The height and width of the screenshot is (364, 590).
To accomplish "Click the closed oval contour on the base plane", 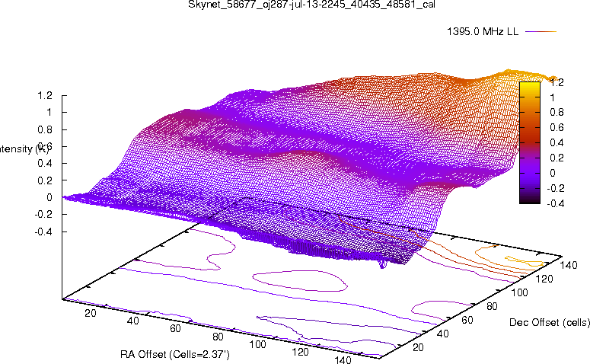I will (300, 280).
